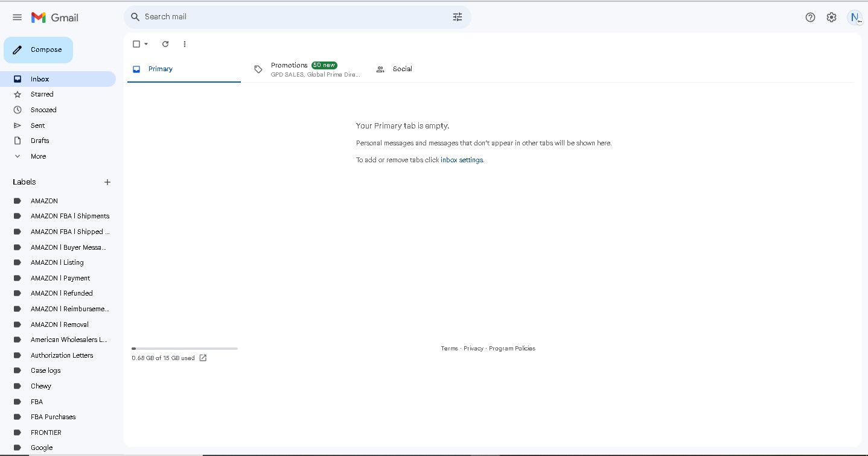Click the Snoozed clock icon

pyautogui.click(x=18, y=110)
